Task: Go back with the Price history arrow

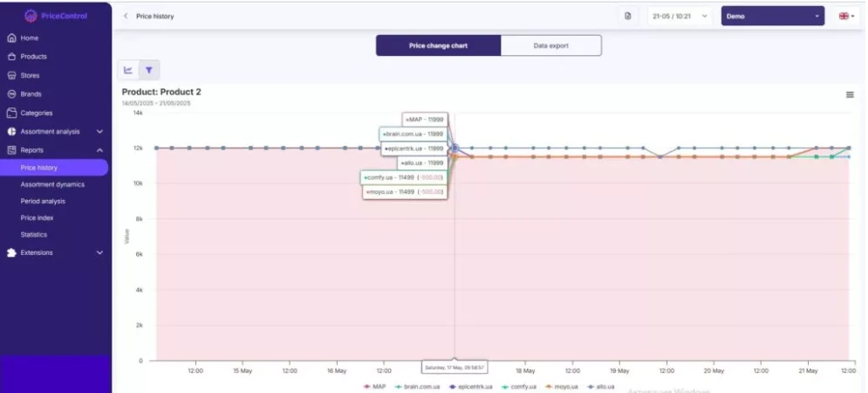Action: [126, 16]
